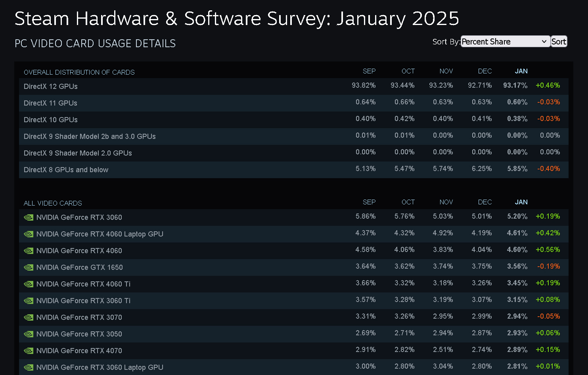Click the Sort button
588x375 pixels.
click(x=559, y=42)
